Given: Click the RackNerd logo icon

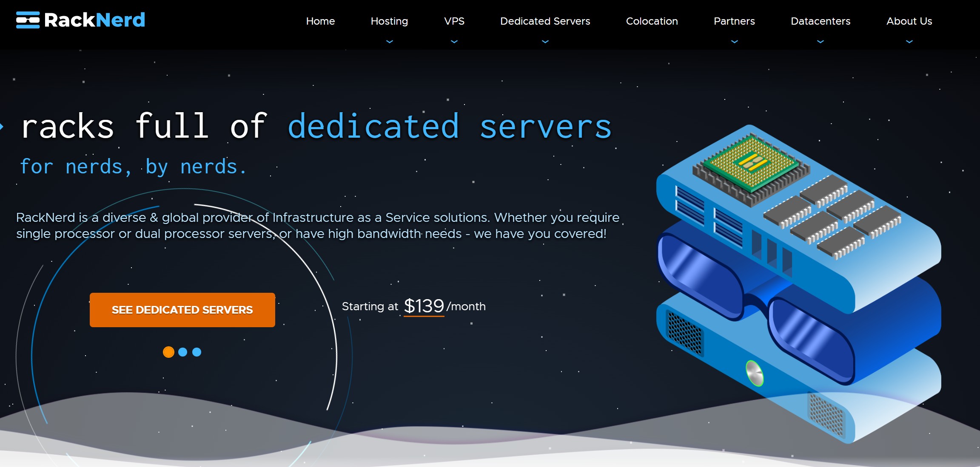Looking at the screenshot, I should [28, 20].
